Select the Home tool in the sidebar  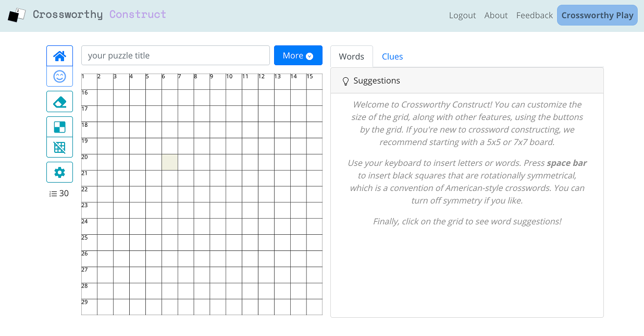coord(59,56)
